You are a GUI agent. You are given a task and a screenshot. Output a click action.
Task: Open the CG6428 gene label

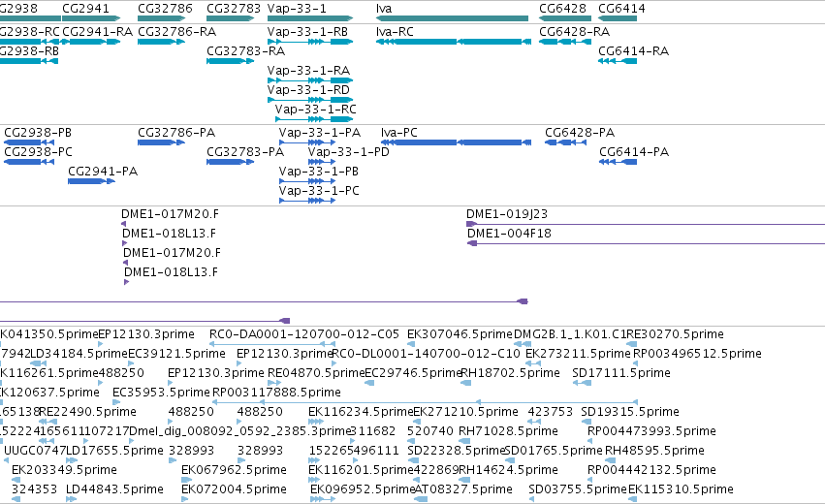click(x=563, y=9)
